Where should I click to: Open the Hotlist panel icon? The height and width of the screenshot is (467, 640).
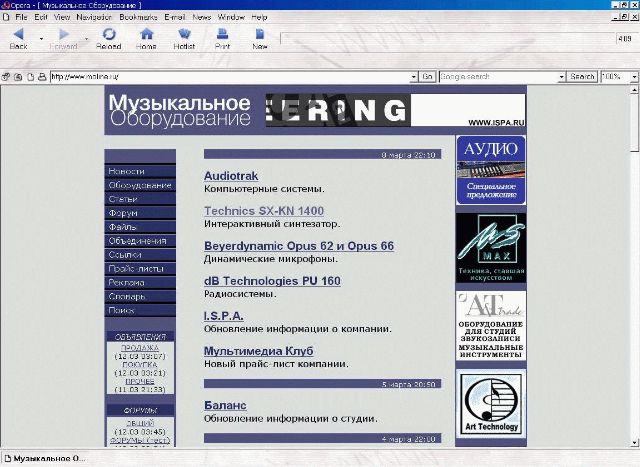[x=184, y=34]
